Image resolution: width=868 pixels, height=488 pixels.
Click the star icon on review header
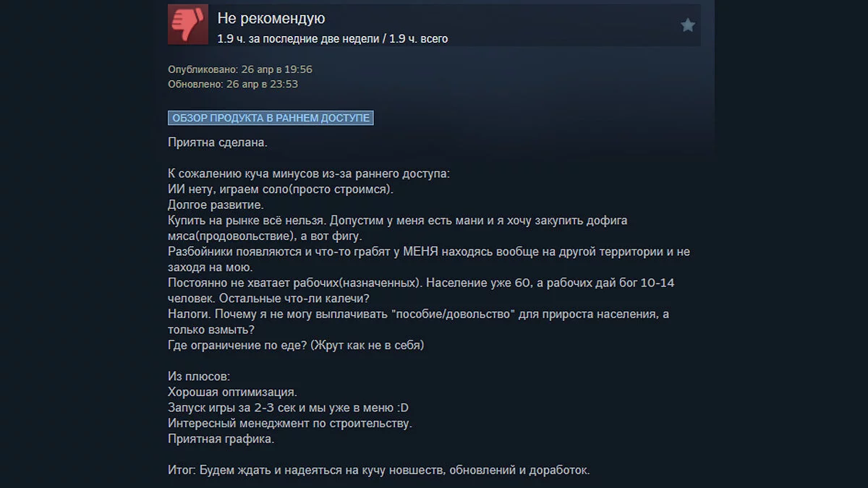pos(687,25)
